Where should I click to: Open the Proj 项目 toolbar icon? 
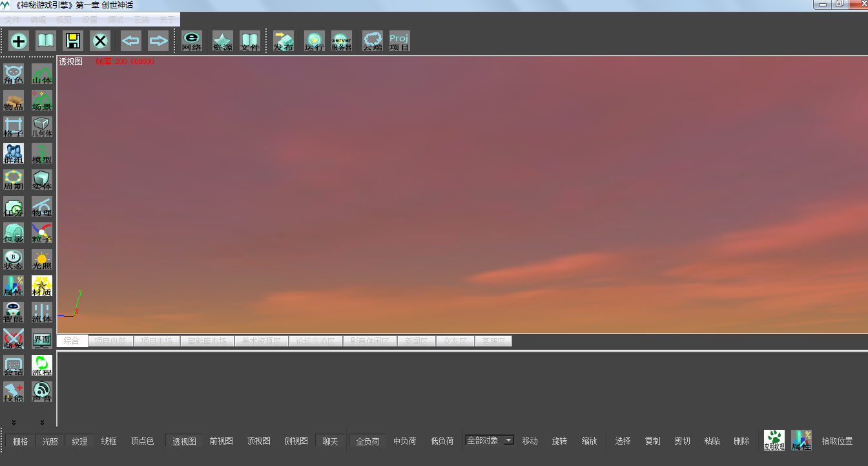(400, 41)
